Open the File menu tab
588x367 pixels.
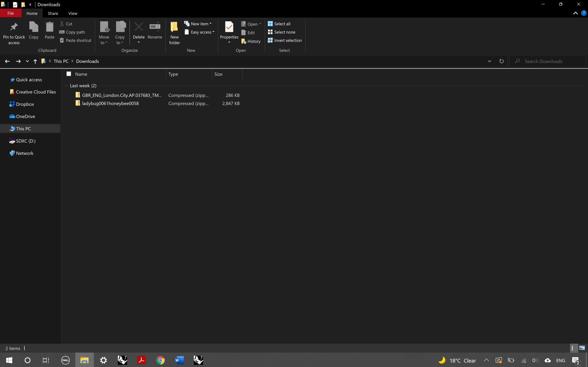pos(10,13)
